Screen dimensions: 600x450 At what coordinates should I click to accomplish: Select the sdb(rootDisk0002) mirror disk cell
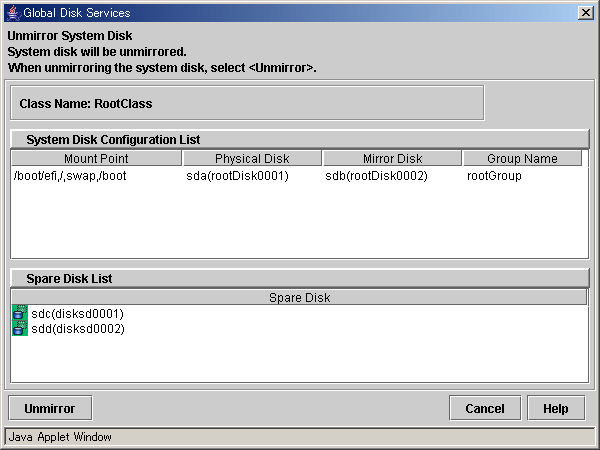point(377,176)
